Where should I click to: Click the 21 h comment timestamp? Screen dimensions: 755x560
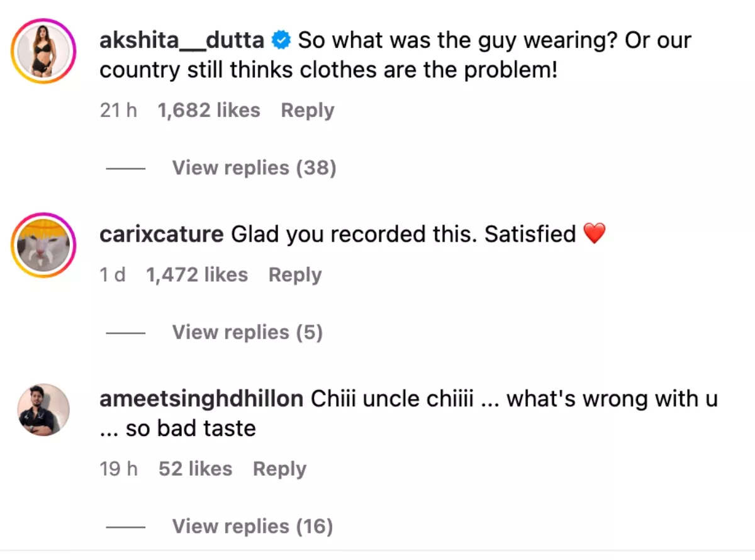pos(118,111)
